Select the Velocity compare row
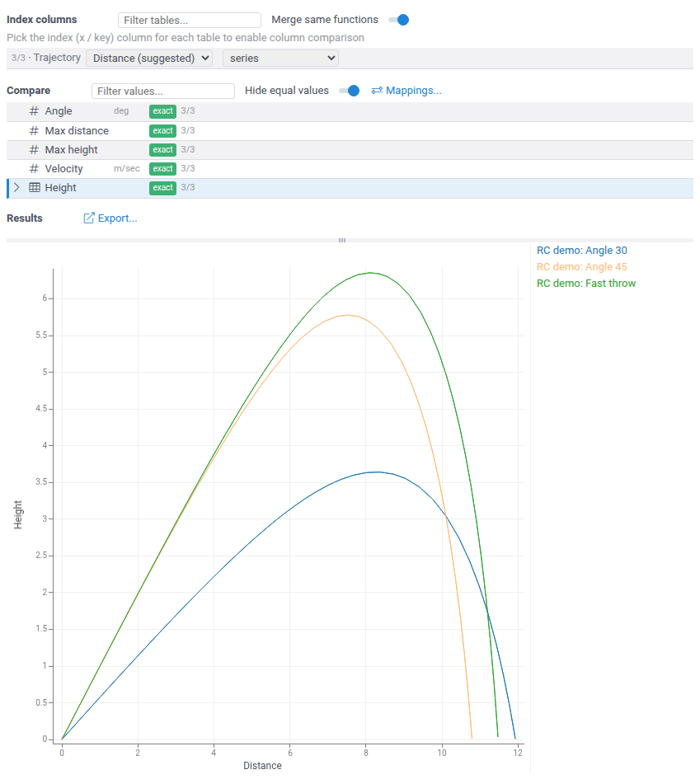 [350, 169]
